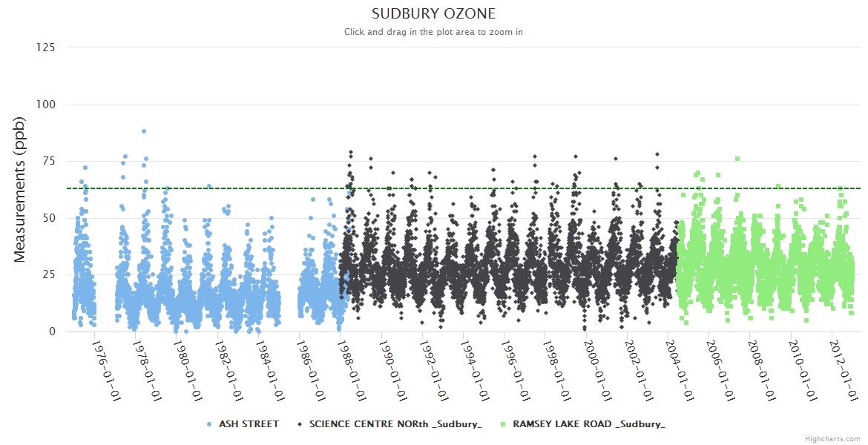868x445 pixels.
Task: Toggle RAMSEY LAKE ROAD _Sudbury_ series label
Action: (x=588, y=424)
